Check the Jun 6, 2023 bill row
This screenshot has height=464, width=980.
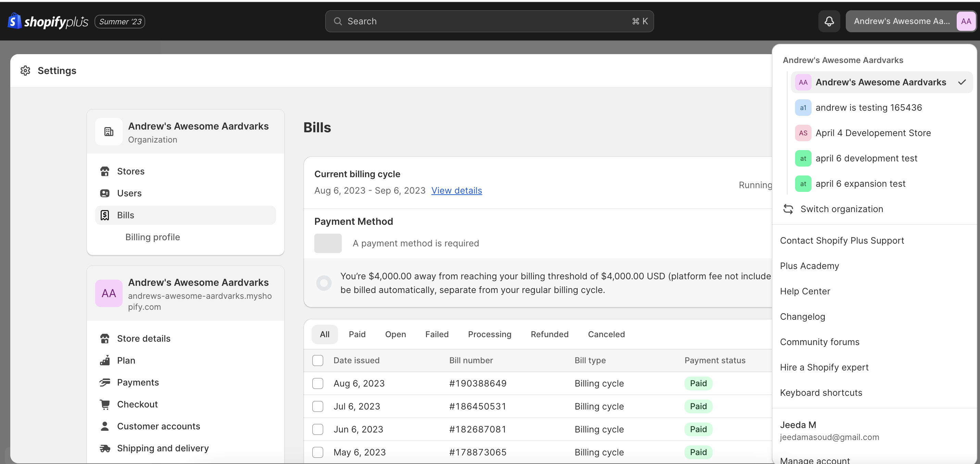pos(318,429)
